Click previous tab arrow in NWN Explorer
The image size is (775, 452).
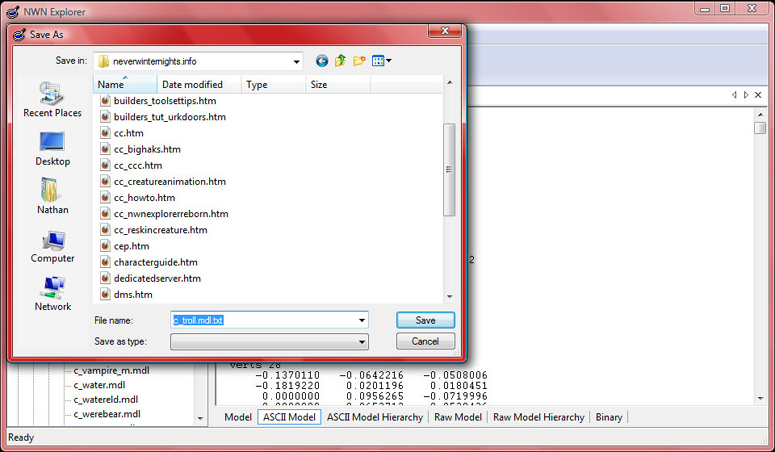click(x=734, y=94)
